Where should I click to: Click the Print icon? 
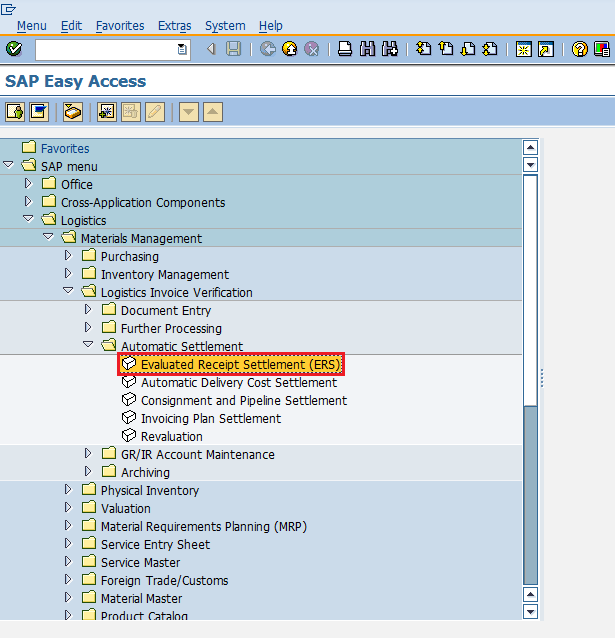(345, 49)
